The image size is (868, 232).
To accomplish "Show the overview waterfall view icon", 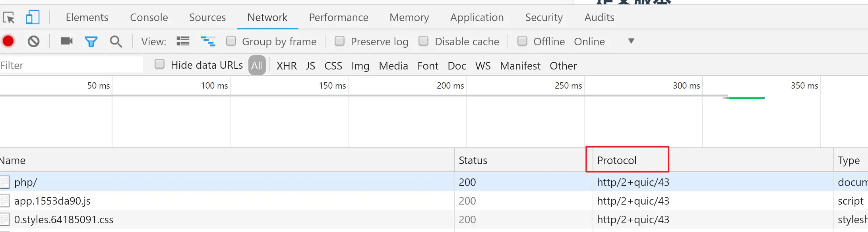I will point(208,41).
